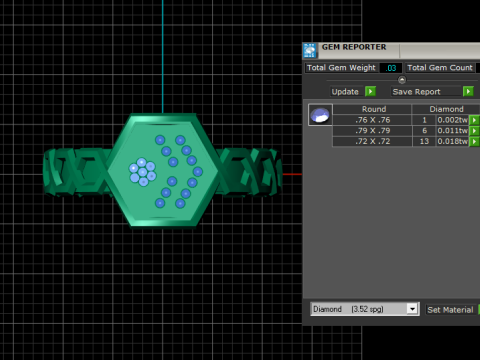This screenshot has width=480, height=360.
Task: Click the 0.018tw weight cell
Action: 452,141
